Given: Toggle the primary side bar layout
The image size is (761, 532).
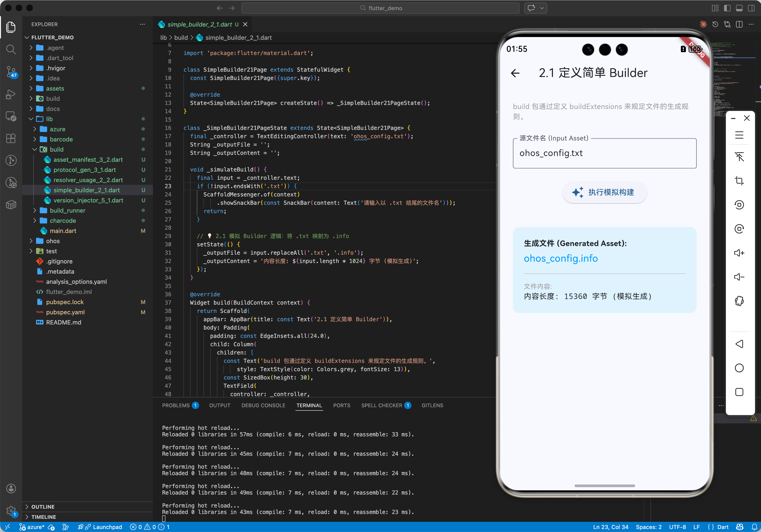Looking at the screenshot, I should coord(727,8).
